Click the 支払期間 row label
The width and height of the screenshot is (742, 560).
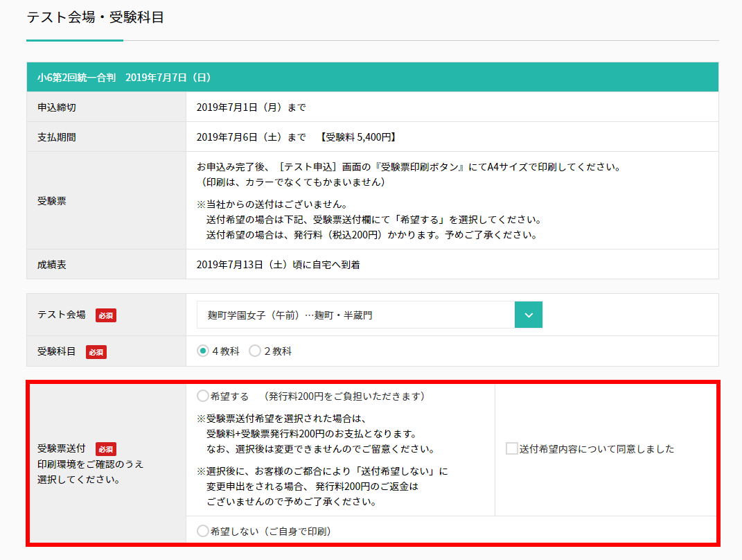point(57,137)
